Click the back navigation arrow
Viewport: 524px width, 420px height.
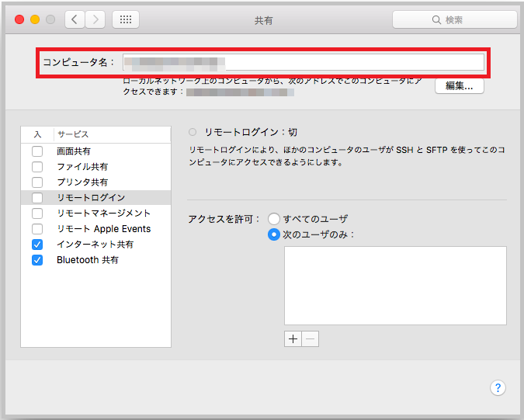coord(75,19)
